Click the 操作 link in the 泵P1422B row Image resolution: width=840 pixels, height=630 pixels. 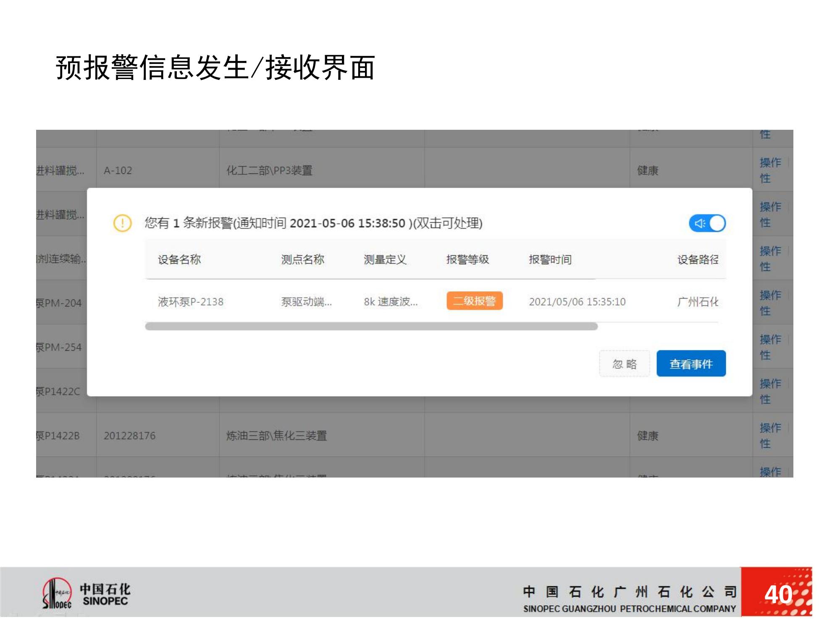pyautogui.click(x=770, y=428)
